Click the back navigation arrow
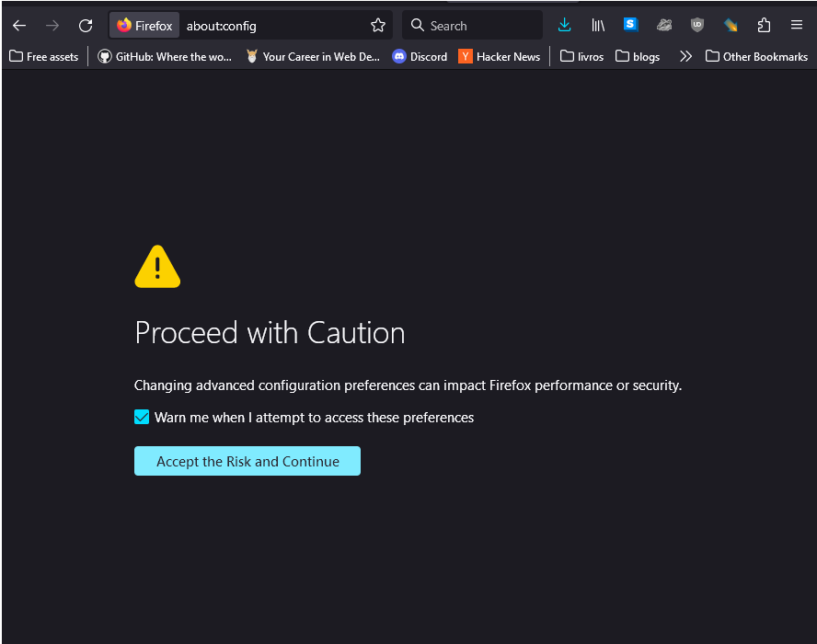 19,26
